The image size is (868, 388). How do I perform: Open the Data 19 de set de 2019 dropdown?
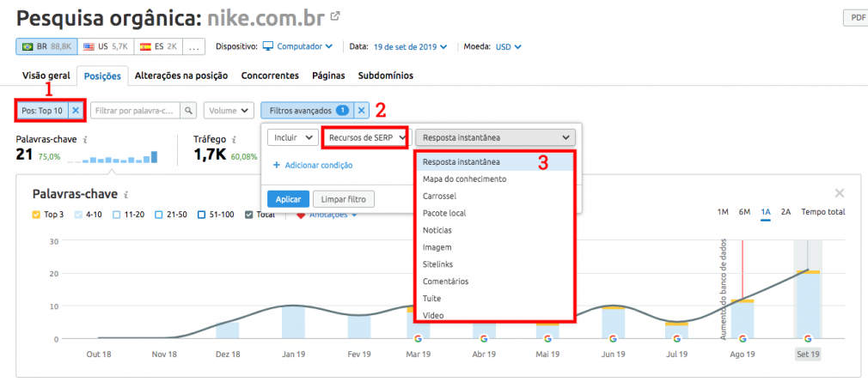coord(410,46)
